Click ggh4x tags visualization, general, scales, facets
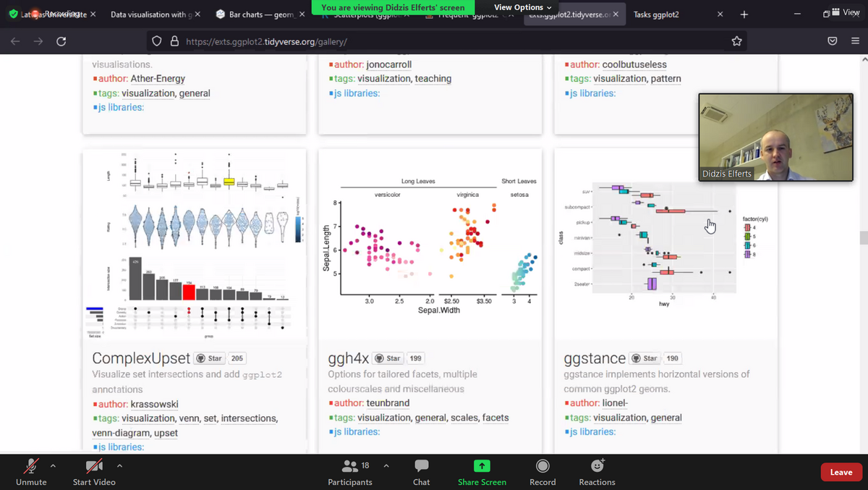The height and width of the screenshot is (490, 868). pyautogui.click(x=433, y=418)
